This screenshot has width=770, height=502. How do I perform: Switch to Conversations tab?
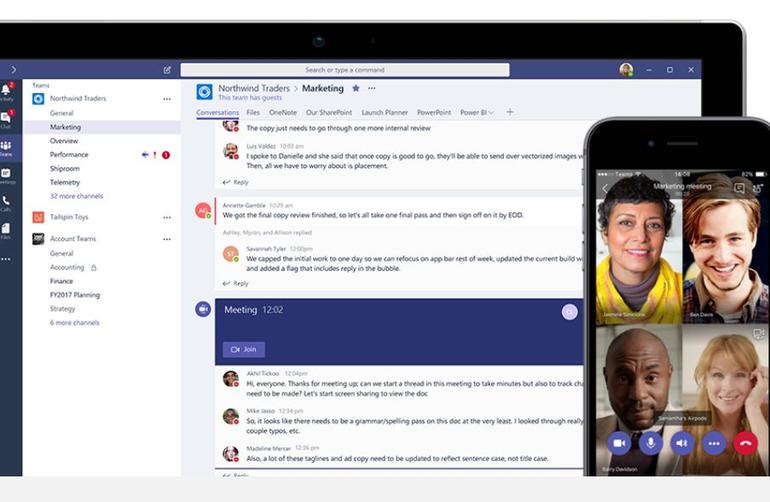218,112
